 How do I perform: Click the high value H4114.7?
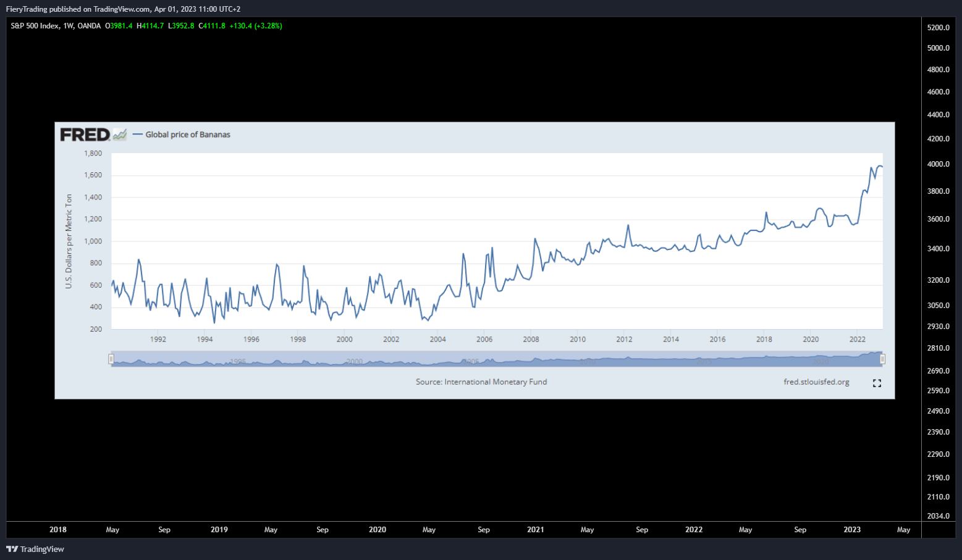pyautogui.click(x=150, y=26)
